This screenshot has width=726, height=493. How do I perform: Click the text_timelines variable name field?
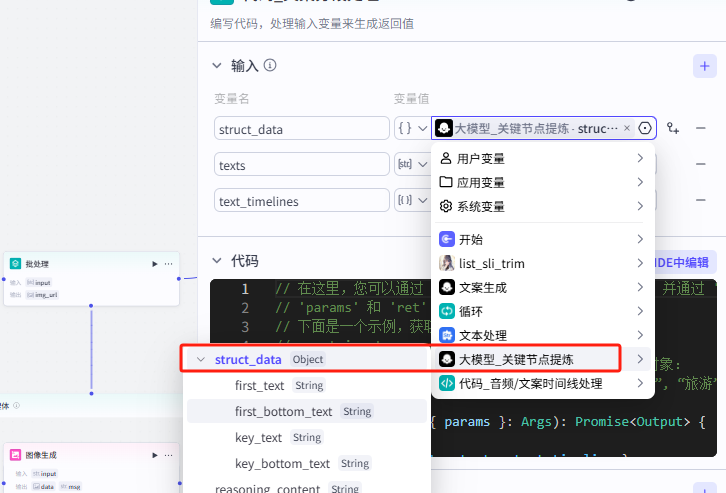(301, 200)
